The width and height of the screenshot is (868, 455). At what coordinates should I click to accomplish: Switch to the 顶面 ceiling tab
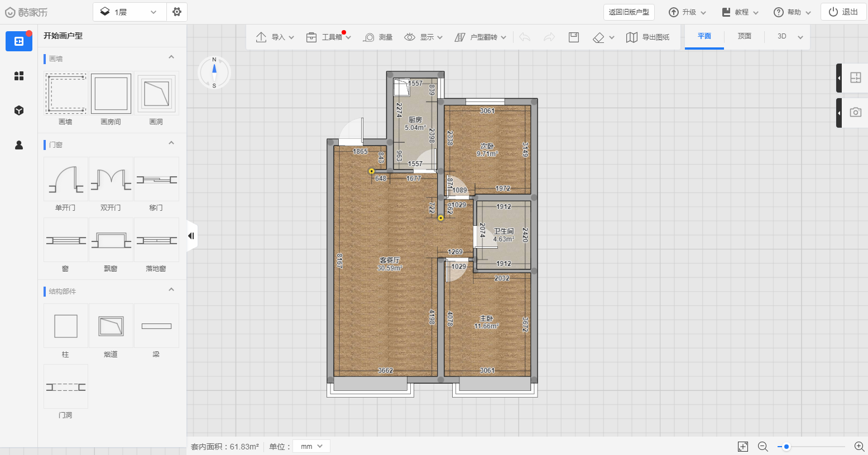(x=744, y=36)
